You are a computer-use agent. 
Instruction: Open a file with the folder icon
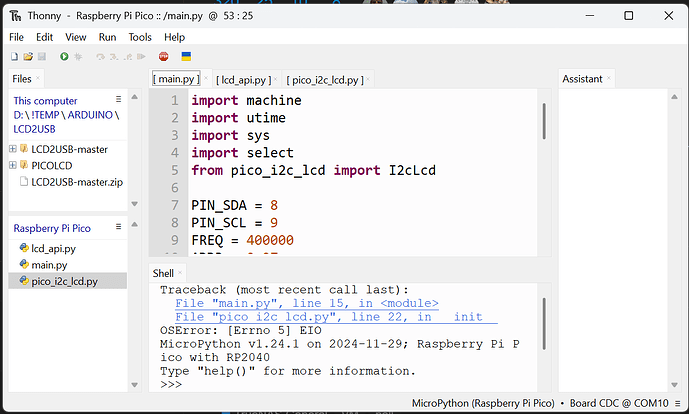point(28,56)
